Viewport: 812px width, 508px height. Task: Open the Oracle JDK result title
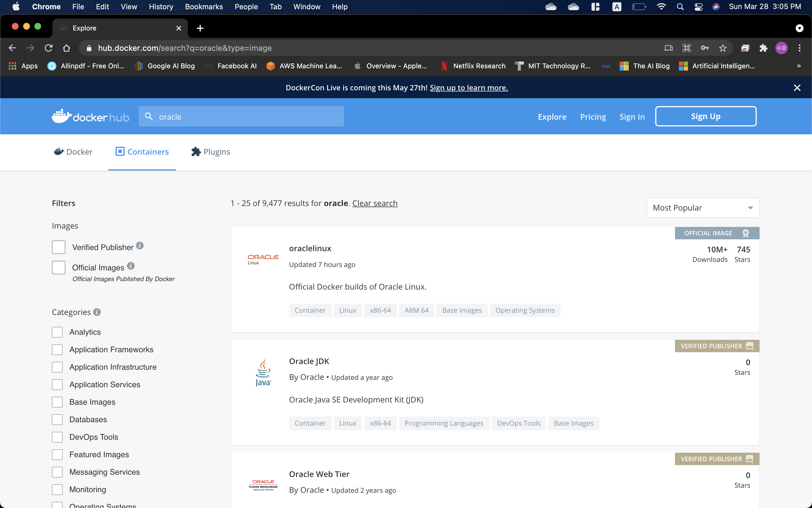(x=309, y=361)
